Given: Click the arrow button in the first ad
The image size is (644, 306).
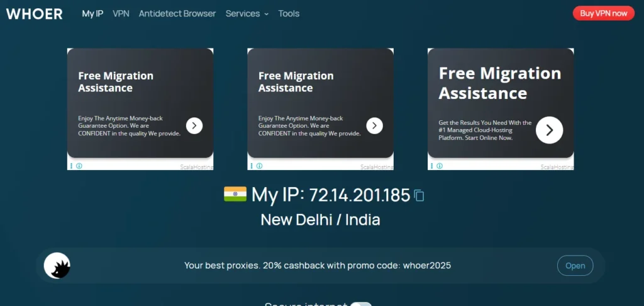Looking at the screenshot, I should tap(194, 125).
